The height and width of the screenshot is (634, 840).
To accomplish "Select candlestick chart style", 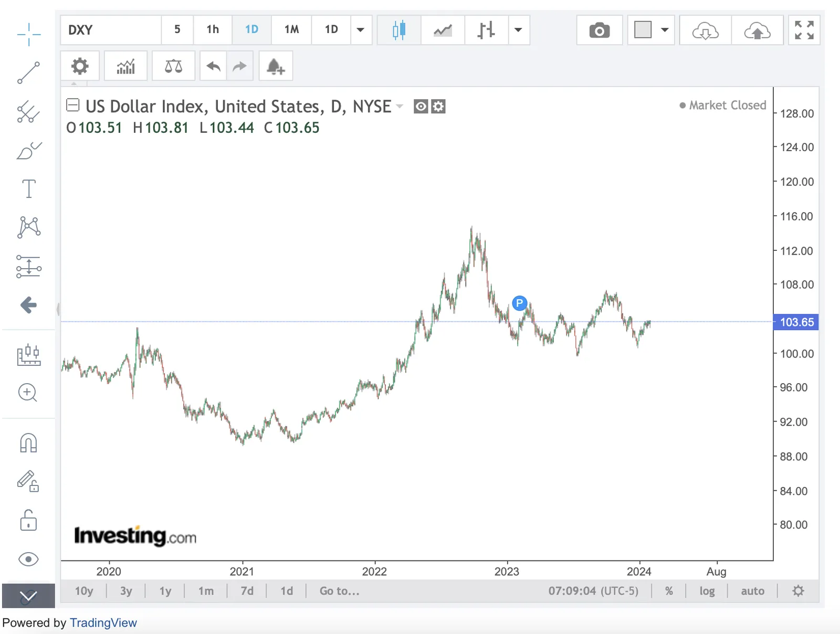I will pos(399,30).
